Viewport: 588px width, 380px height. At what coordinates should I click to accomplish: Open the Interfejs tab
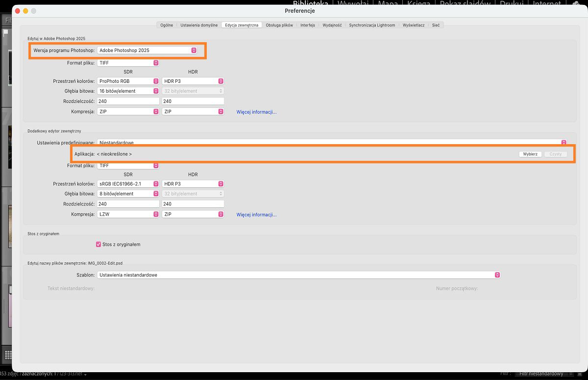point(308,25)
